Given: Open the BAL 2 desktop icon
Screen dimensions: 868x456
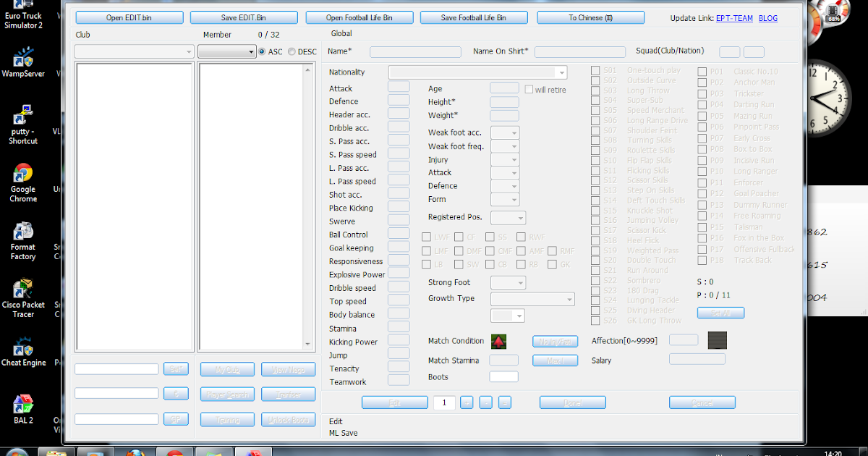Looking at the screenshot, I should tap(23, 409).
